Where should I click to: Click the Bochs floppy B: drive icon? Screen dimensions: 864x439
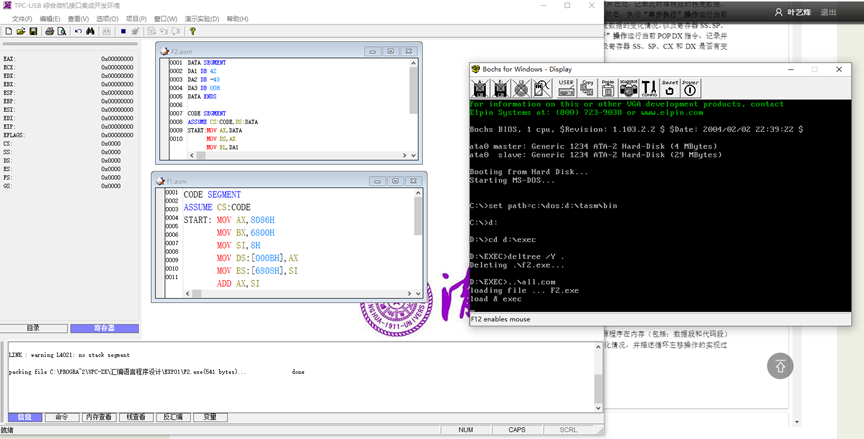click(x=500, y=88)
